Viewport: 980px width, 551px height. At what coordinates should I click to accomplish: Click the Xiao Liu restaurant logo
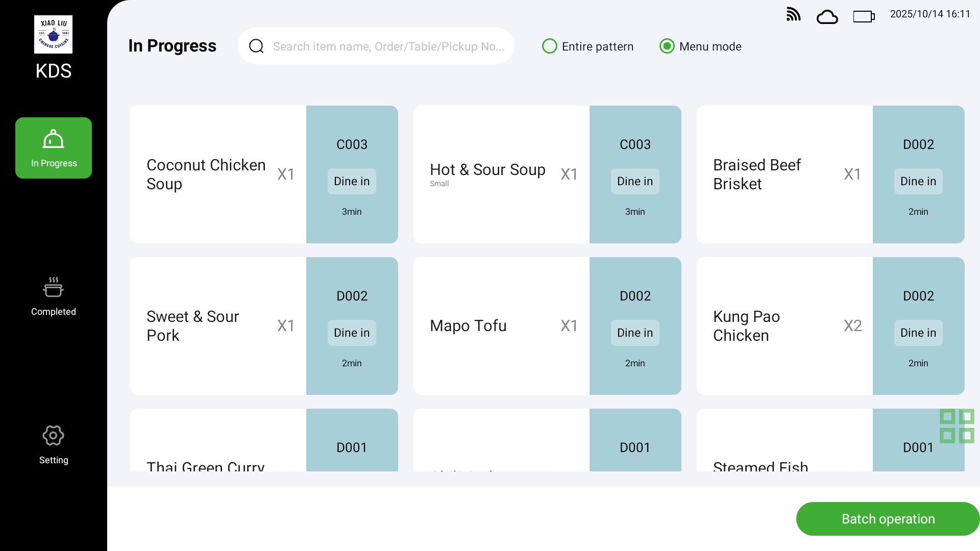[53, 34]
